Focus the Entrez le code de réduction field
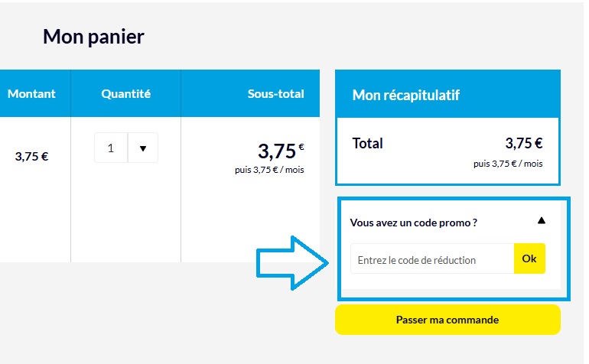The height and width of the screenshot is (364, 589). pos(431,260)
